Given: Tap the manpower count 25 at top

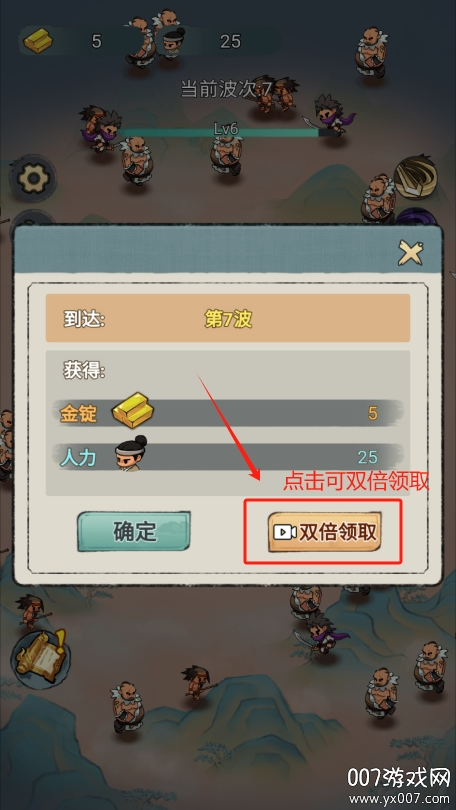Looking at the screenshot, I should coord(230,41).
